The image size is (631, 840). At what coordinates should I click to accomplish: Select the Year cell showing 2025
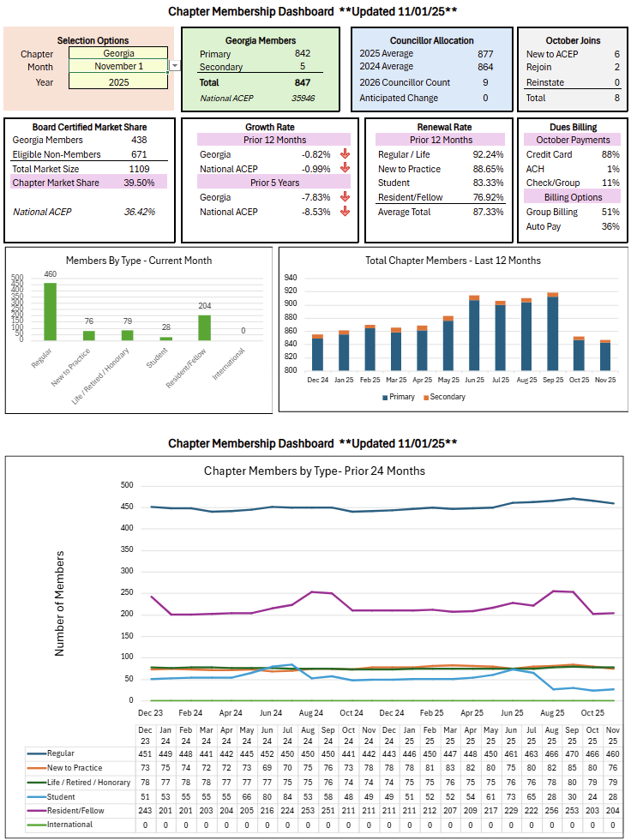tap(118, 82)
